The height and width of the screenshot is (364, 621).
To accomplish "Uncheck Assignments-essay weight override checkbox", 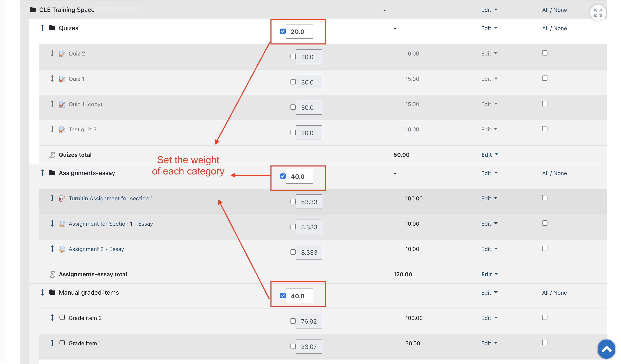I will (x=283, y=176).
